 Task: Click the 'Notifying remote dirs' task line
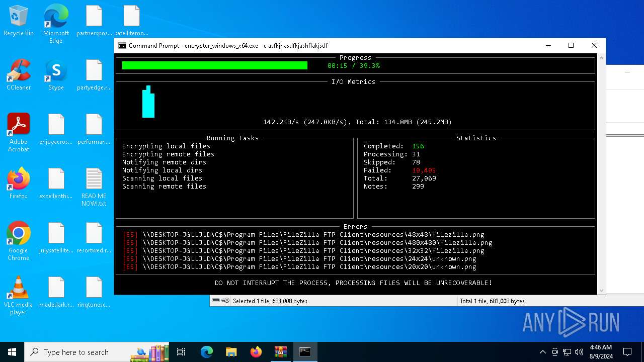164,162
